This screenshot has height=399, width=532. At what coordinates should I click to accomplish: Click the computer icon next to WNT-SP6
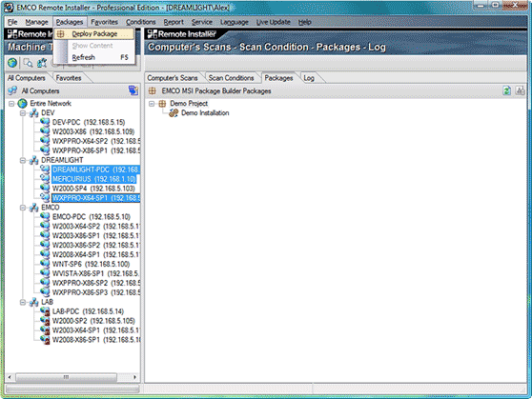(45, 264)
